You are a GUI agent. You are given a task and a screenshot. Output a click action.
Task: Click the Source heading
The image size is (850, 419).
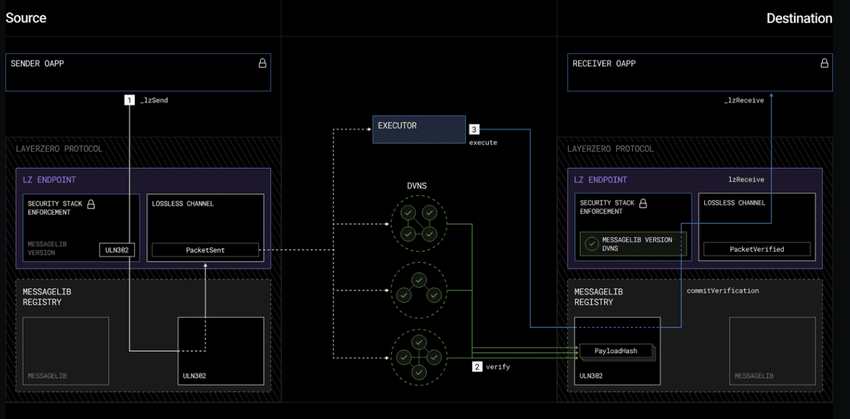(26, 18)
